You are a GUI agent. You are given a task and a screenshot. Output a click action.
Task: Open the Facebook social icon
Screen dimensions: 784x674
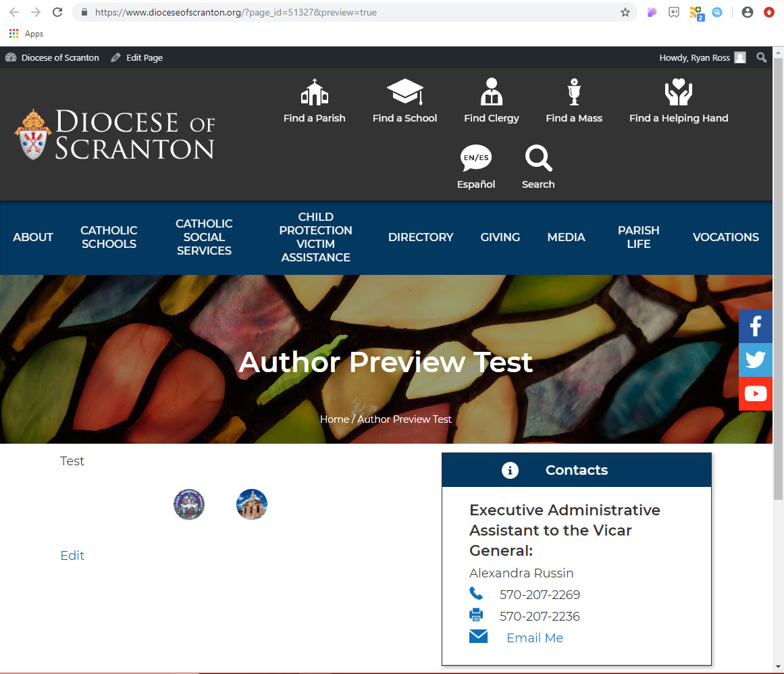(755, 327)
